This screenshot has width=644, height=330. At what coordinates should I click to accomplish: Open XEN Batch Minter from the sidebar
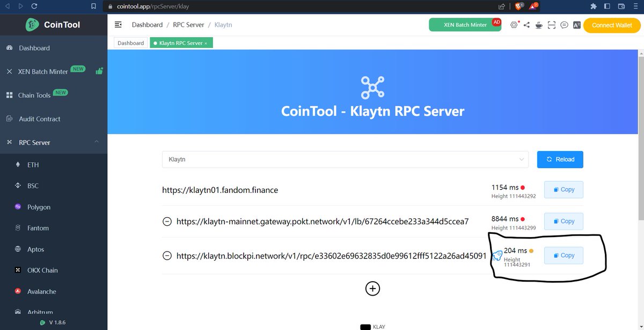pyautogui.click(x=40, y=70)
